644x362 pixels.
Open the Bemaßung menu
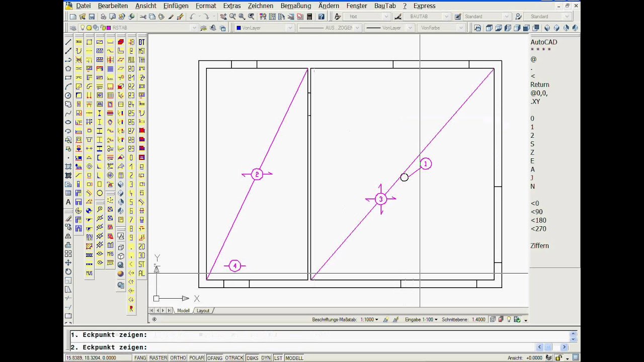[x=296, y=6]
